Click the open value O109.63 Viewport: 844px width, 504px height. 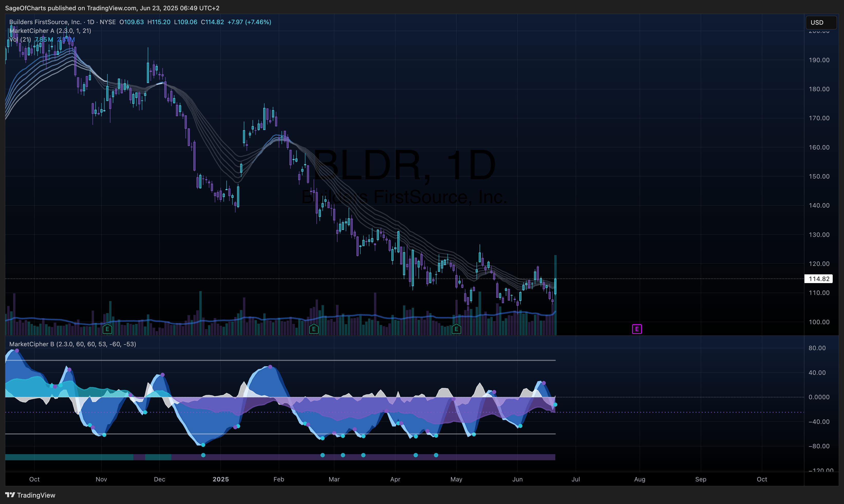click(132, 22)
